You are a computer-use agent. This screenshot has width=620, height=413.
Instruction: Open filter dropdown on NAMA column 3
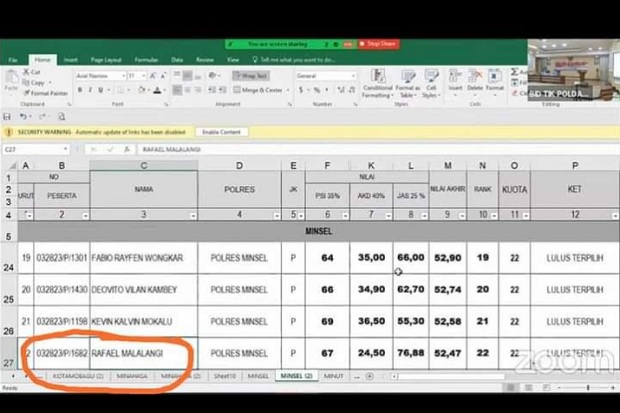tap(193, 216)
